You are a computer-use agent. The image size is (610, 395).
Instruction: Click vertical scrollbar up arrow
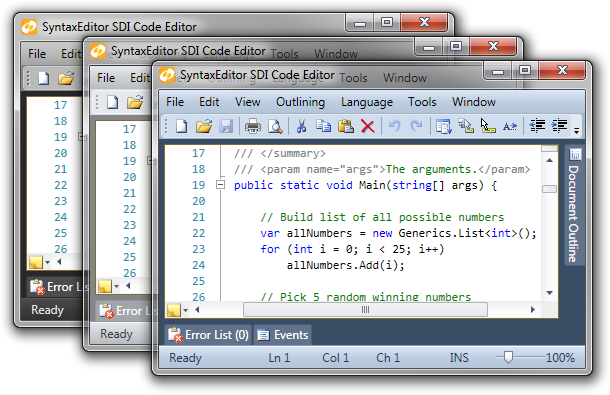549,160
